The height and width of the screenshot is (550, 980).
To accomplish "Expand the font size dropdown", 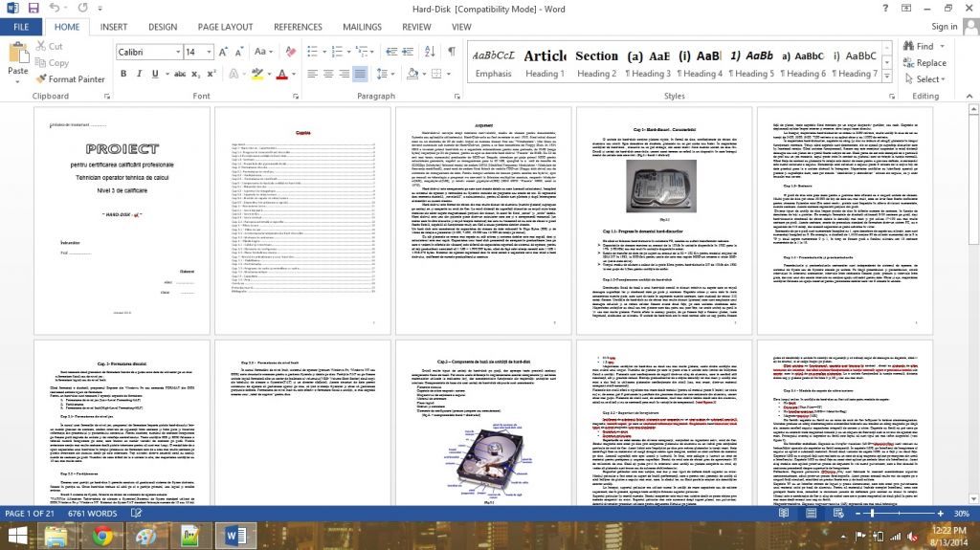I will pyautogui.click(x=209, y=52).
